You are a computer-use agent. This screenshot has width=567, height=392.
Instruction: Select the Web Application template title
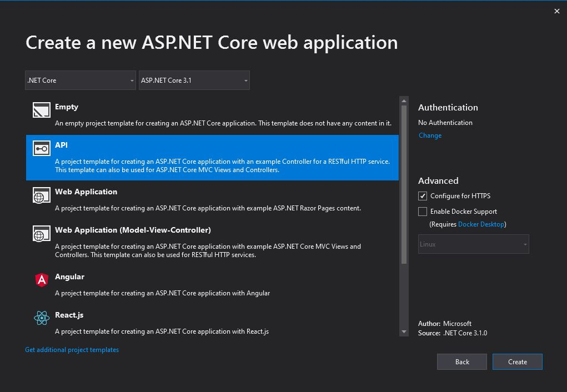(86, 192)
